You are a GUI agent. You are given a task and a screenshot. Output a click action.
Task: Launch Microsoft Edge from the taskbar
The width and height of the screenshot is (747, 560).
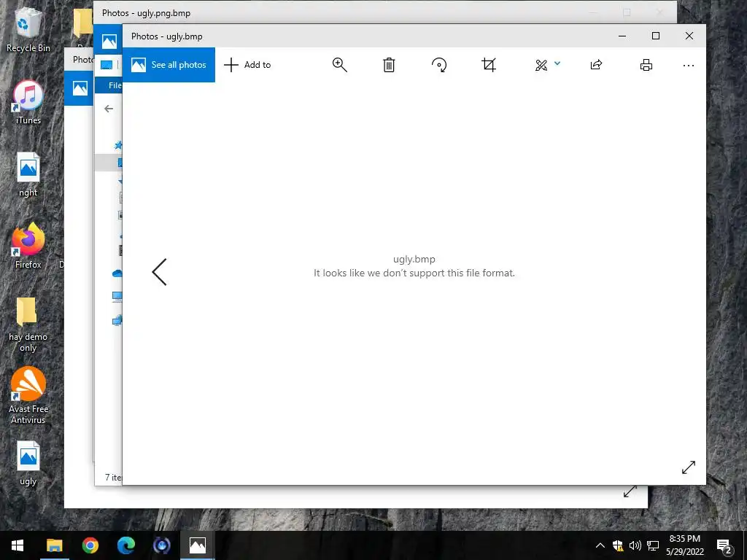pos(125,545)
